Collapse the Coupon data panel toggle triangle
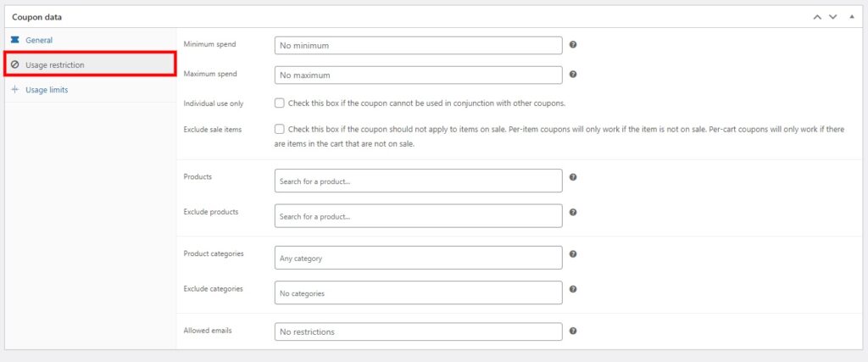Image resolution: width=868 pixels, height=362 pixels. pos(852,17)
